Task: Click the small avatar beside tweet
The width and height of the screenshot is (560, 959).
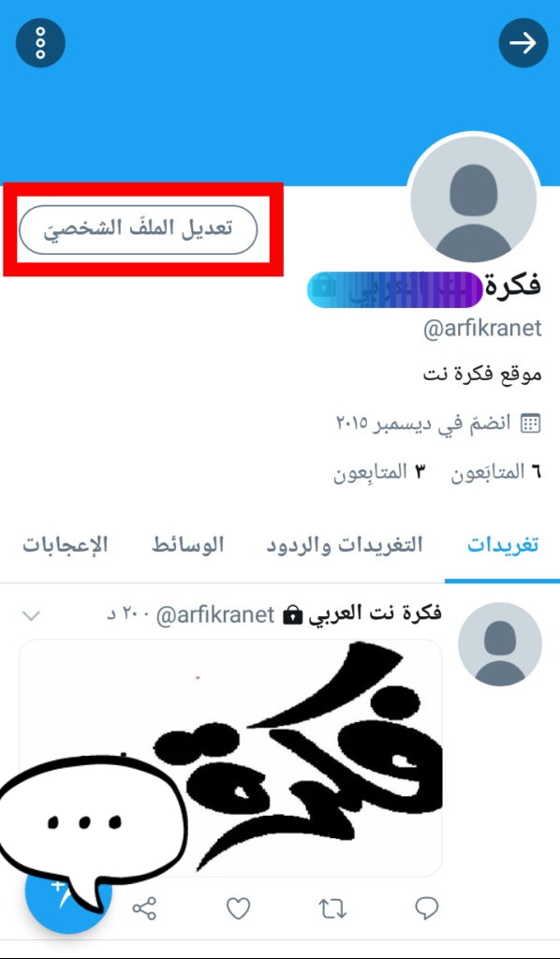Action: [500, 644]
